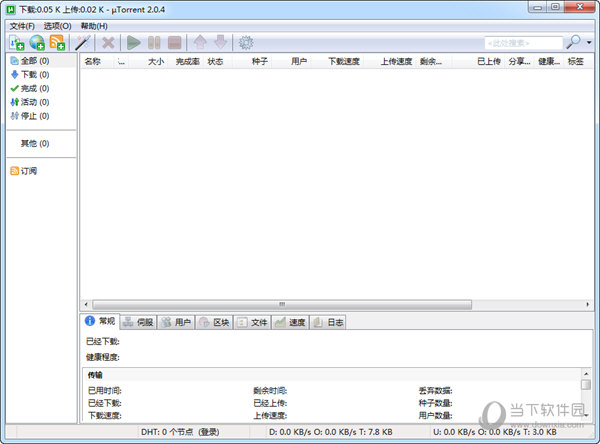Sort by the 标签 column header
The width and height of the screenshot is (600, 444).
click(x=578, y=61)
